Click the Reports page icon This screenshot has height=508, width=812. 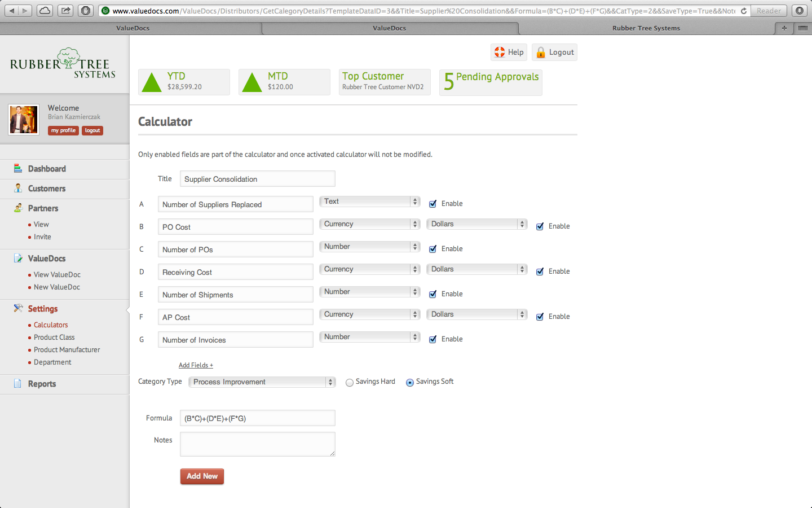18,384
